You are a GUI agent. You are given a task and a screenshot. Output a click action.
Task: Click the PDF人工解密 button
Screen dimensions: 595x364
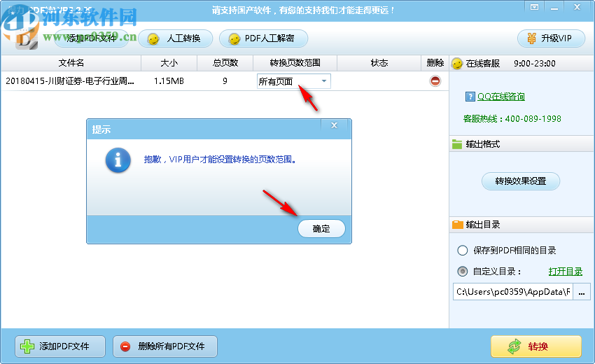pyautogui.click(x=263, y=38)
